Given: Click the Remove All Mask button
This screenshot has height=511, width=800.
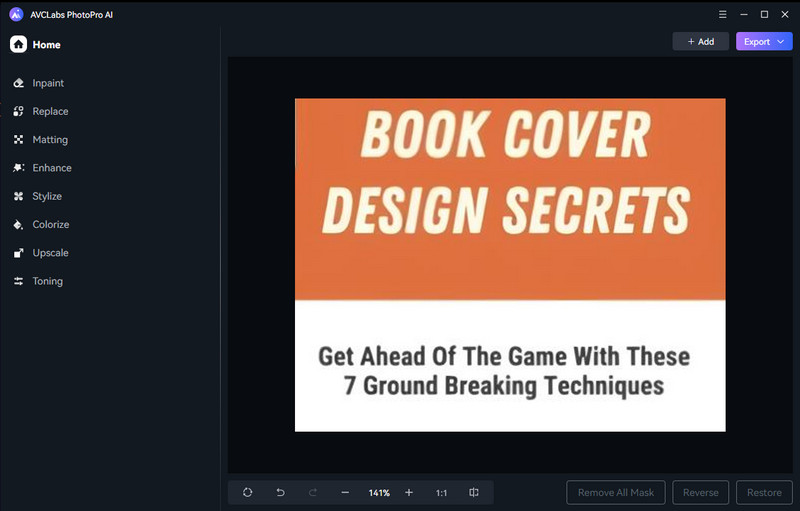Looking at the screenshot, I should [616, 493].
